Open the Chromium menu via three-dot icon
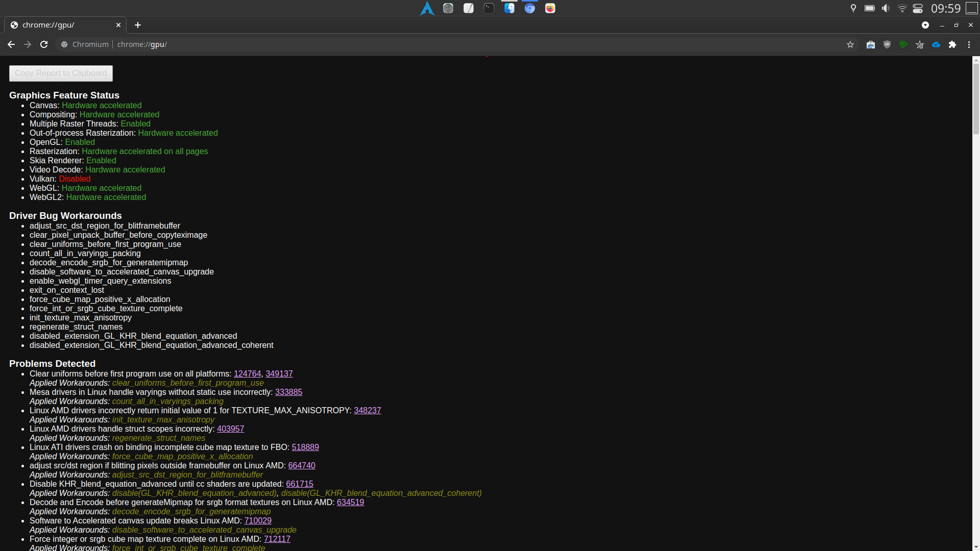This screenshot has width=980, height=551. pyautogui.click(x=969, y=44)
